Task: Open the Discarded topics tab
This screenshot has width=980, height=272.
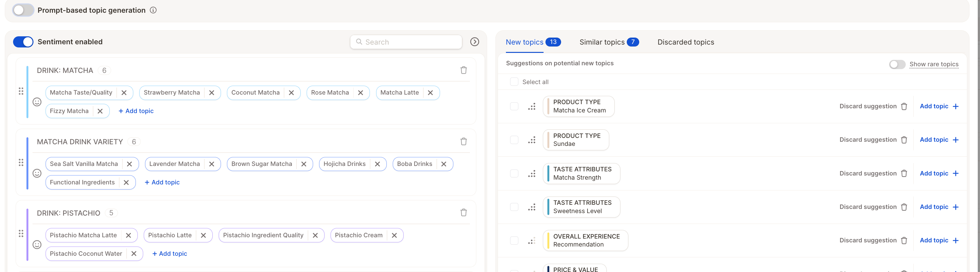Action: (685, 42)
